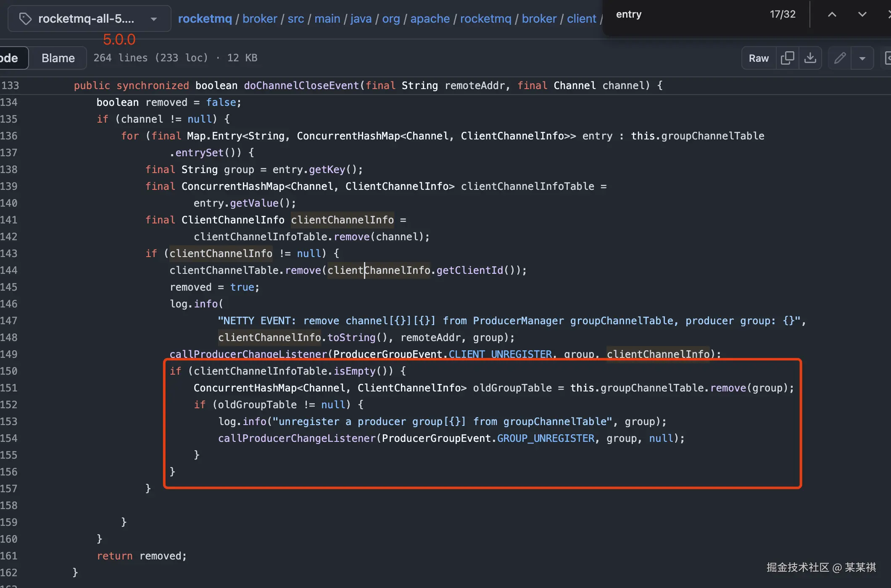This screenshot has height=588, width=891.
Task: Go to src directory breadcrumb
Action: (x=295, y=18)
